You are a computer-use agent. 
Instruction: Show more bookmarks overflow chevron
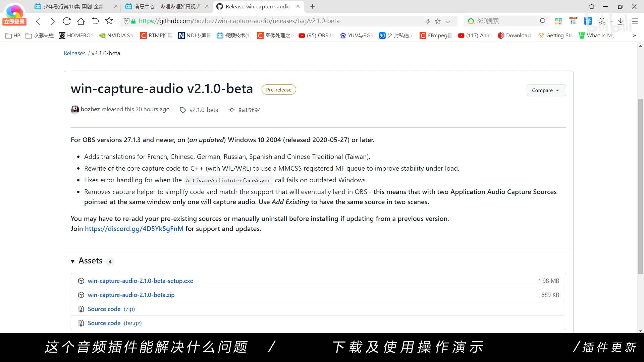pos(634,36)
